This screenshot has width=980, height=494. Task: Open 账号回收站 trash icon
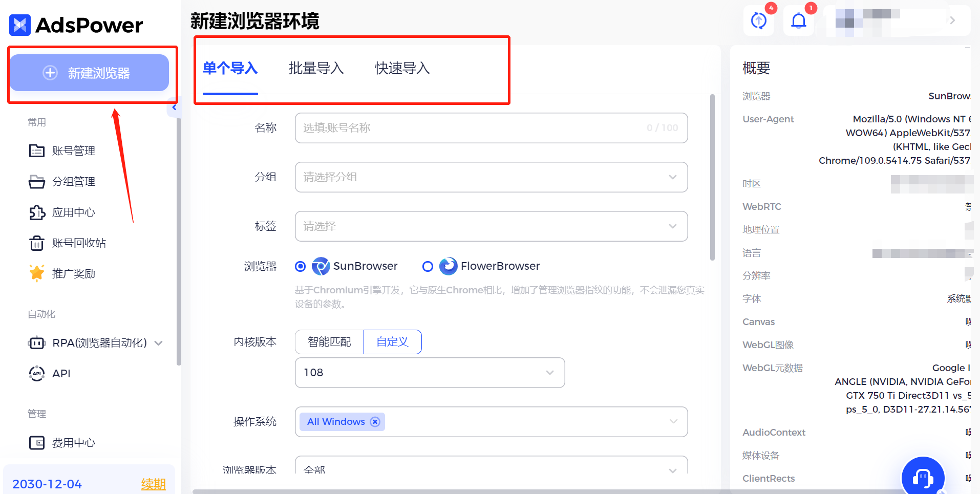pyautogui.click(x=37, y=243)
